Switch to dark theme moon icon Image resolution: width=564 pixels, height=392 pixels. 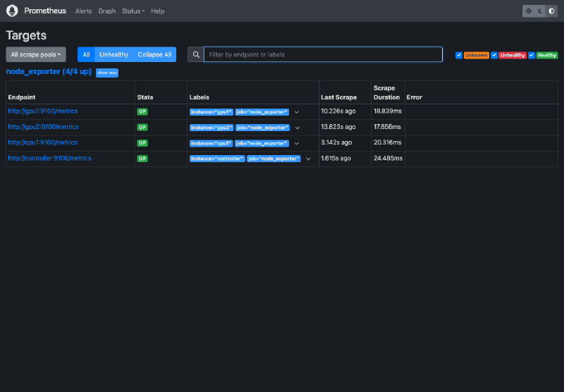click(x=540, y=11)
